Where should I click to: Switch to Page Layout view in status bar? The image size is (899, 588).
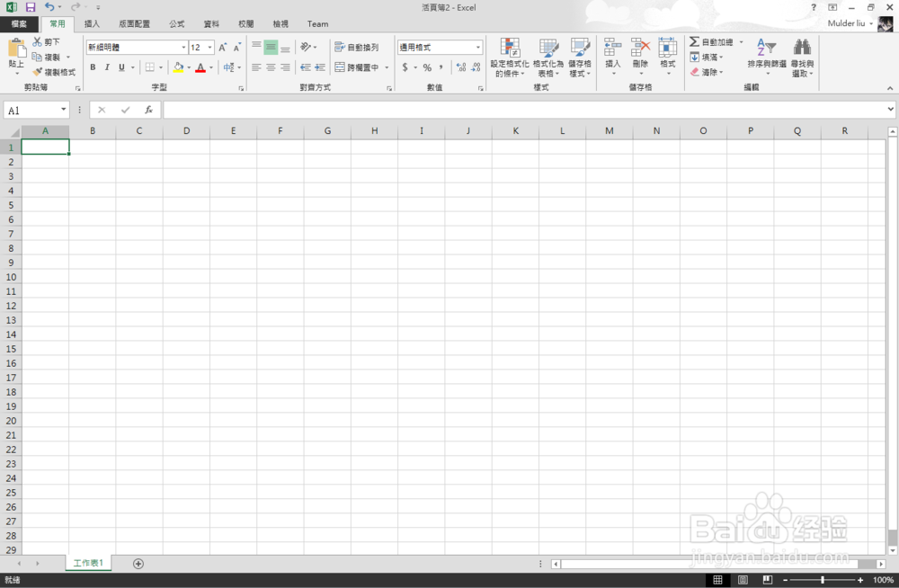pyautogui.click(x=743, y=580)
